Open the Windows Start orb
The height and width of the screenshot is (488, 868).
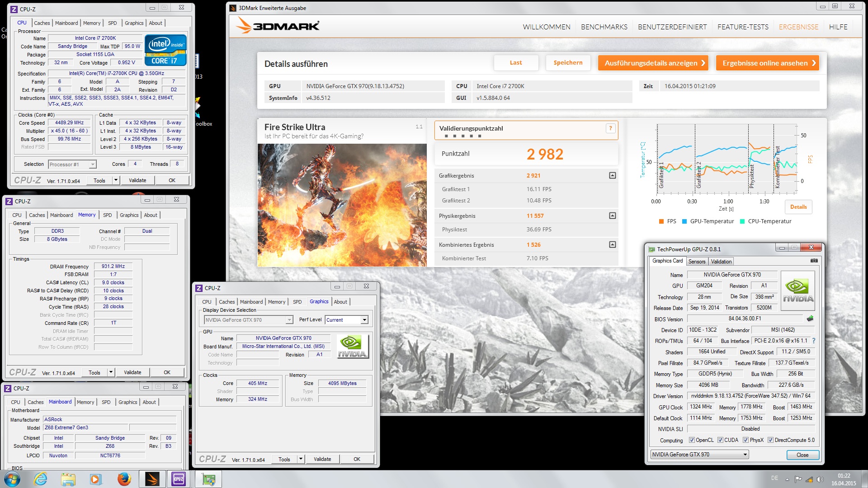(x=12, y=479)
